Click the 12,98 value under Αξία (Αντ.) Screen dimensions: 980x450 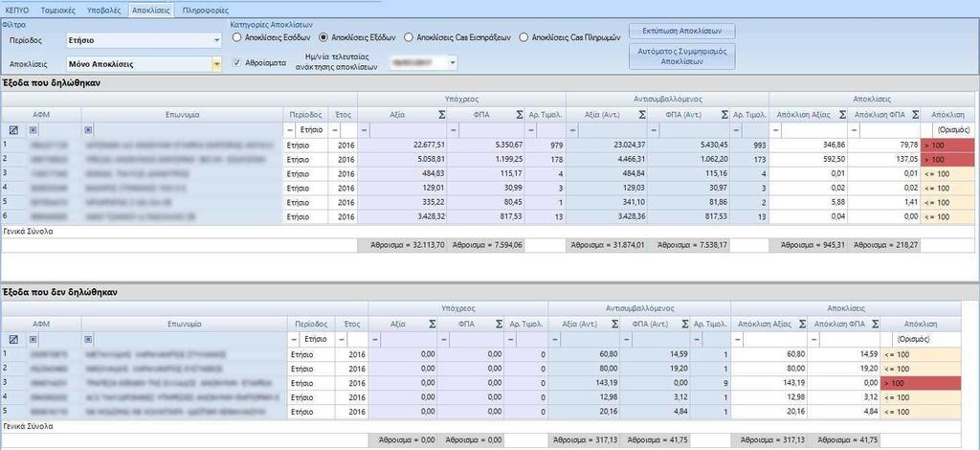tap(584, 397)
